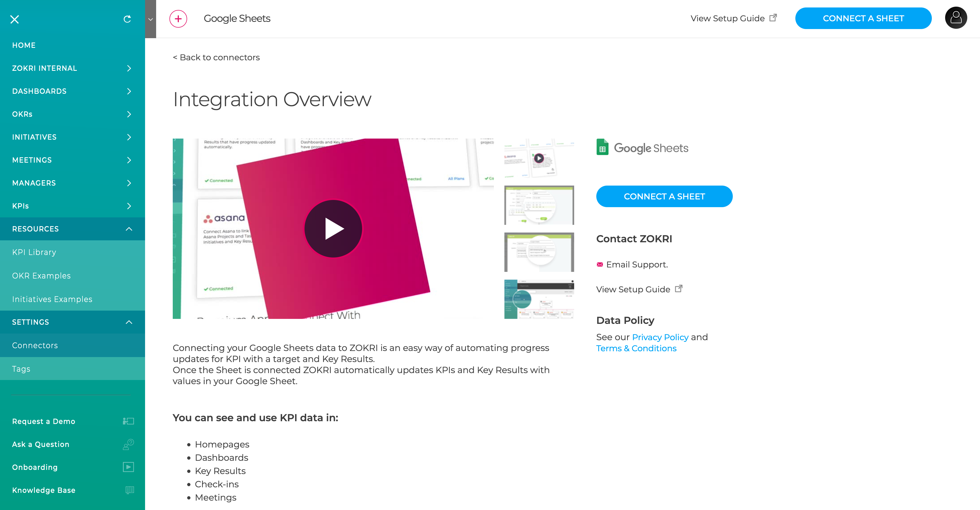Viewport: 980px width, 510px height.
Task: Click the 'Homepages' list item
Action: point(222,444)
